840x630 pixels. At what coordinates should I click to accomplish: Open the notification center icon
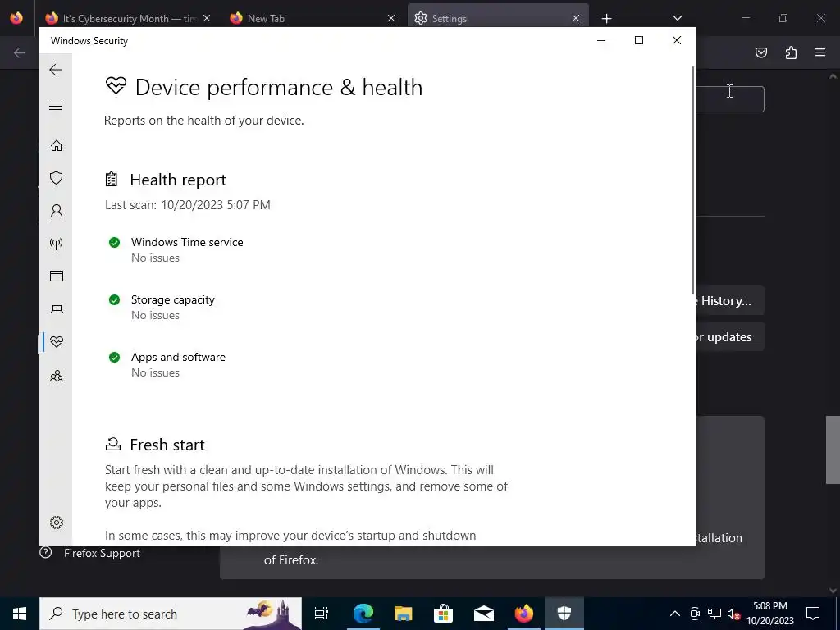pyautogui.click(x=813, y=614)
